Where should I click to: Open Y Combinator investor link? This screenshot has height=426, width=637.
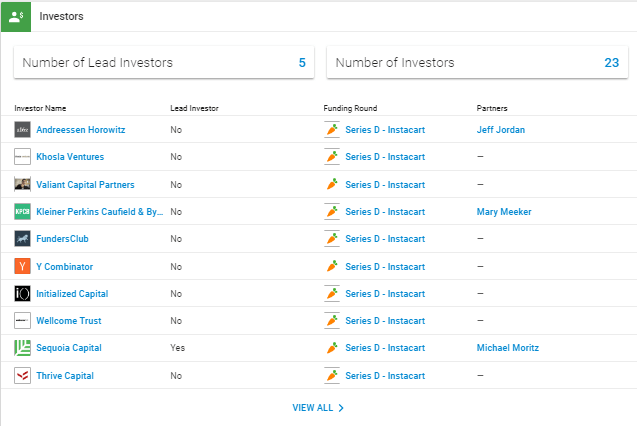tap(65, 266)
